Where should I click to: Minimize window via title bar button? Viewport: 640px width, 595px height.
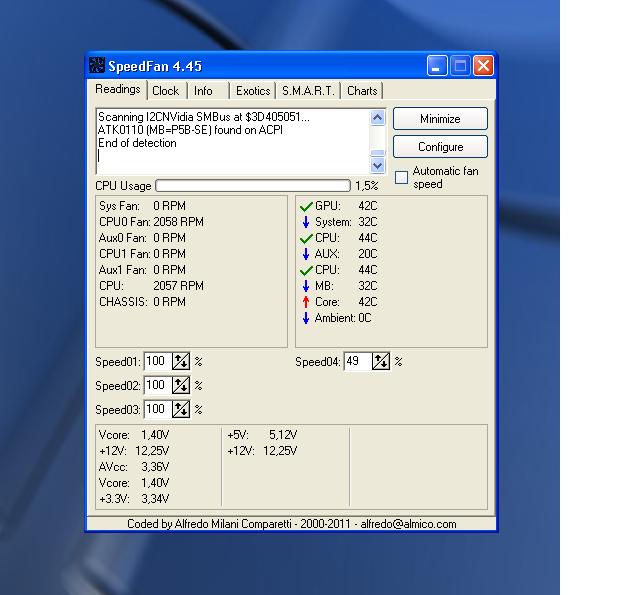[x=437, y=65]
